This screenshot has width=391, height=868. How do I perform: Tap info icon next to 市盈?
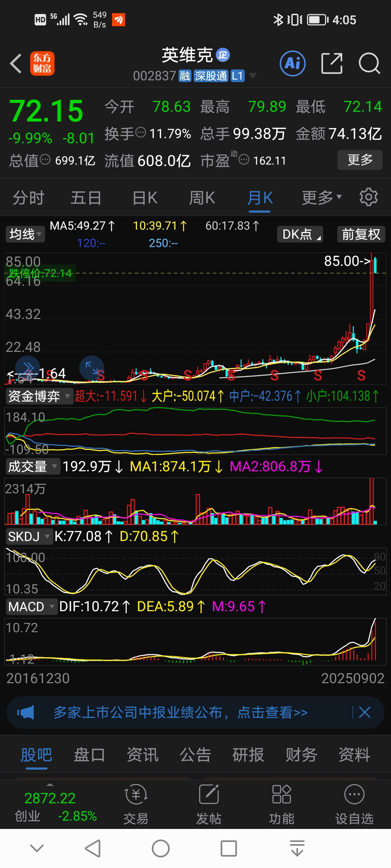pos(244,159)
